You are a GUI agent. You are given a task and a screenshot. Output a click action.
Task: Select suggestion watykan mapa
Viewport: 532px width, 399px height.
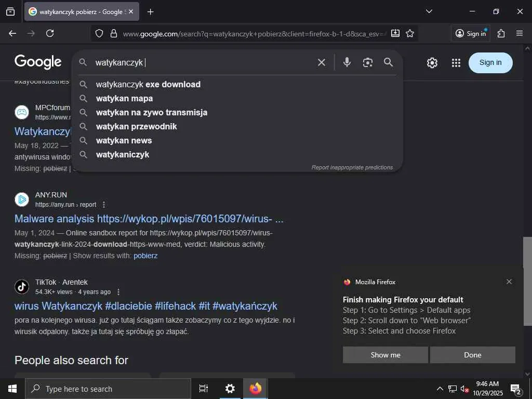(237, 98)
